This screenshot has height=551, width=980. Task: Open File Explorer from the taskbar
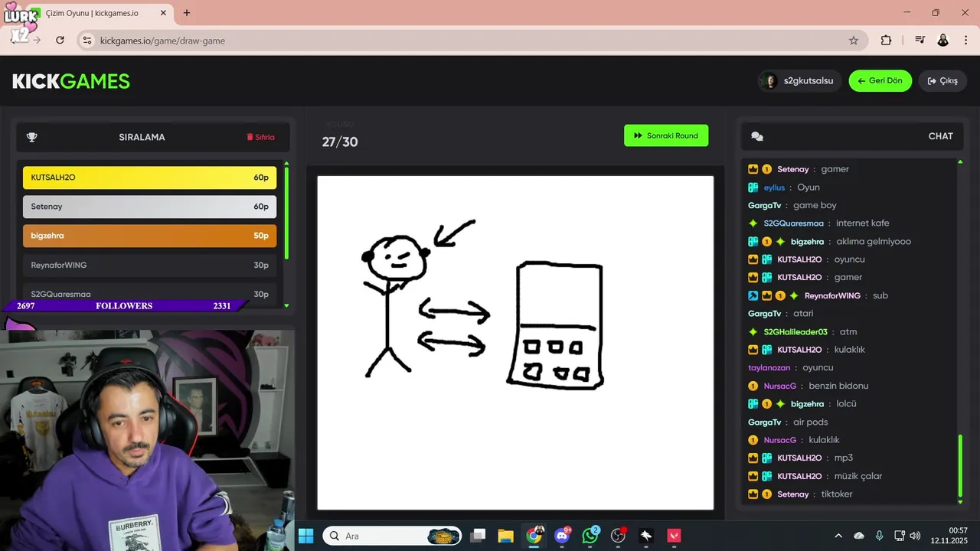point(505,536)
